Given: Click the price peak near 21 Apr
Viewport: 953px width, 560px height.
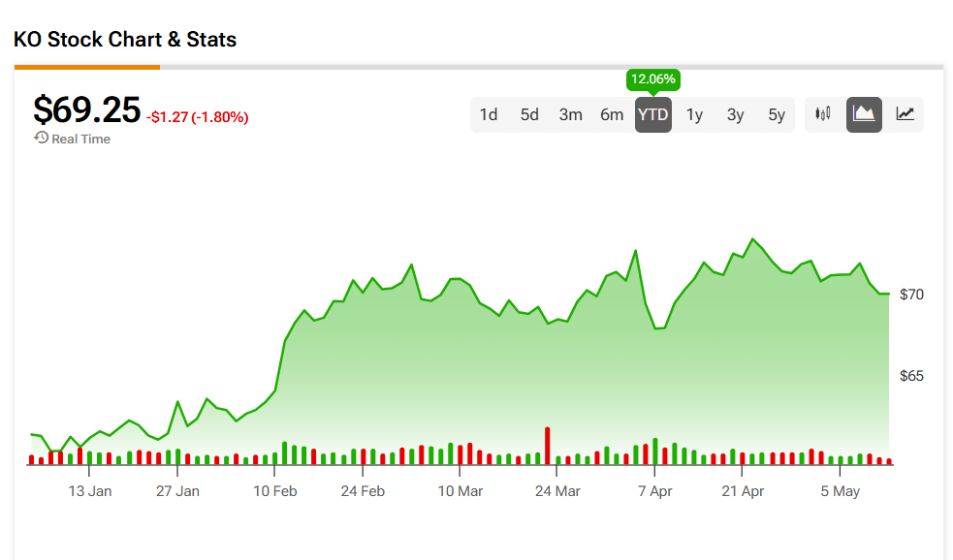Looking at the screenshot, I should click(x=753, y=239).
